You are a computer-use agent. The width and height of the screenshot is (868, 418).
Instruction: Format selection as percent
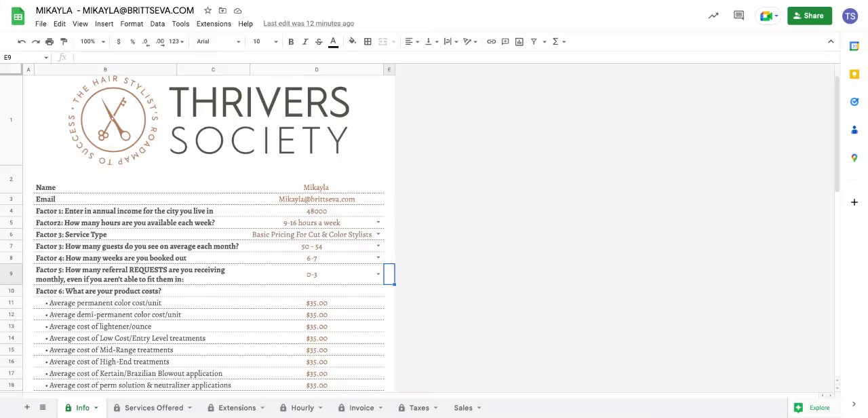(132, 41)
